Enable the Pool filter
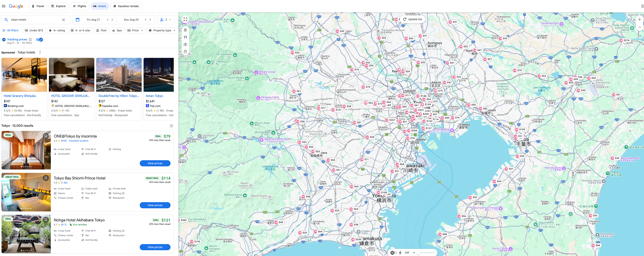 pyautogui.click(x=101, y=30)
